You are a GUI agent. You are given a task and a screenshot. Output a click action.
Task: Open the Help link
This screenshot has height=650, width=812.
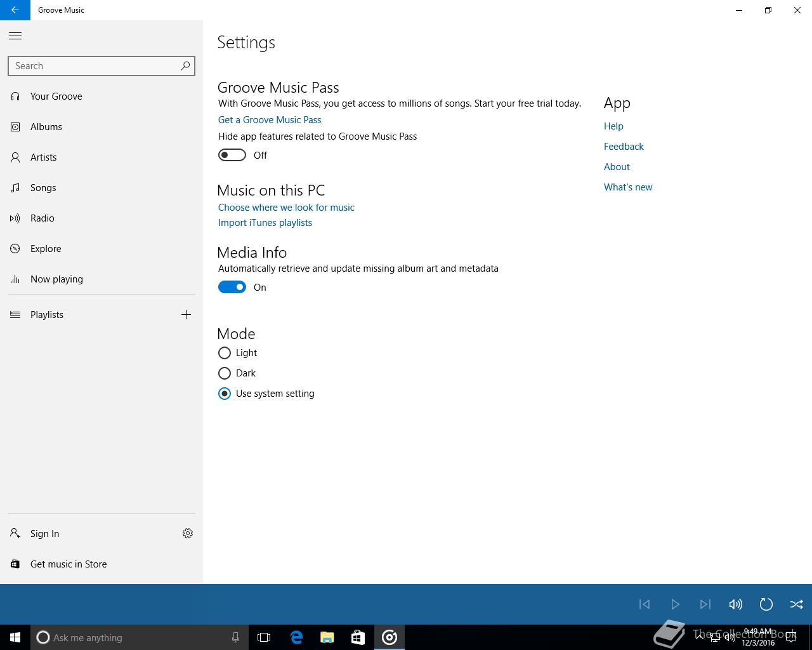click(x=613, y=126)
